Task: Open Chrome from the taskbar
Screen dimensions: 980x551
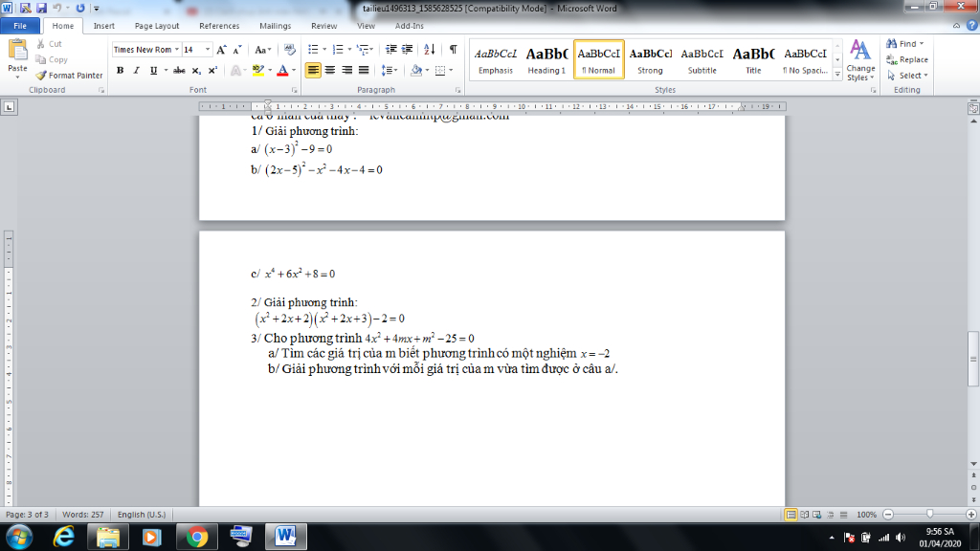Action: pyautogui.click(x=196, y=537)
